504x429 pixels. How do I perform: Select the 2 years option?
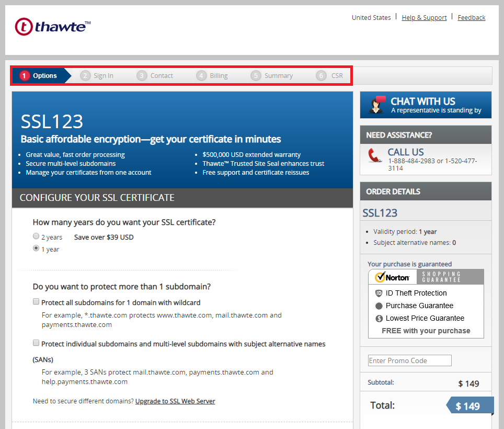(36, 236)
